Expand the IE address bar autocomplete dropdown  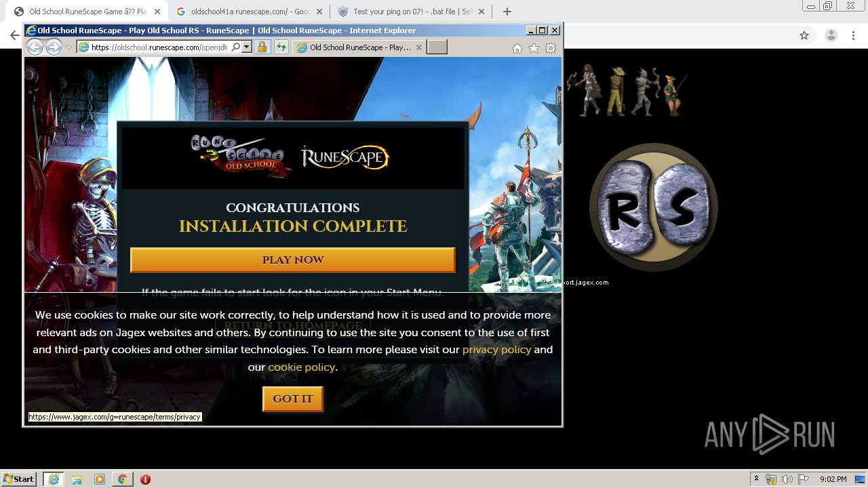click(247, 47)
